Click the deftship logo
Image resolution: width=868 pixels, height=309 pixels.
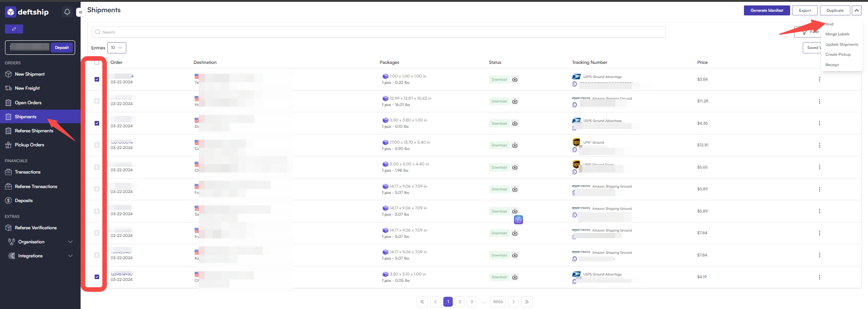click(x=27, y=12)
